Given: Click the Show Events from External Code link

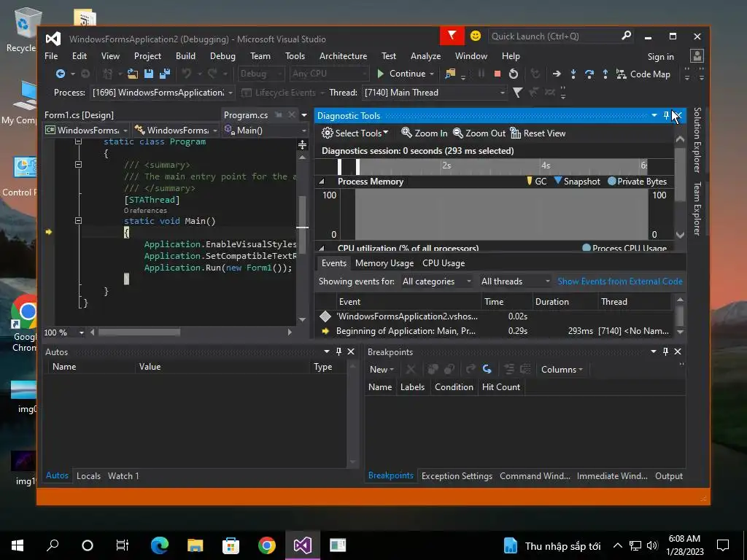Looking at the screenshot, I should click(x=620, y=281).
